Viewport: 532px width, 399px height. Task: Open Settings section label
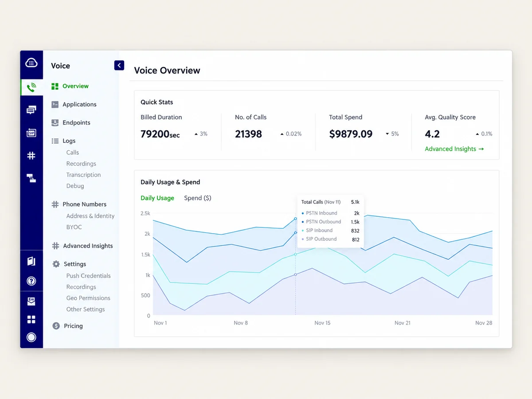click(x=75, y=264)
